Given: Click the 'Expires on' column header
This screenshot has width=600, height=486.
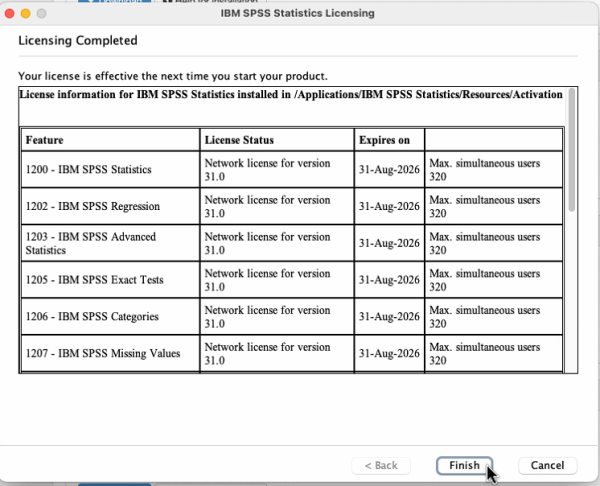Looking at the screenshot, I should pos(390,140).
